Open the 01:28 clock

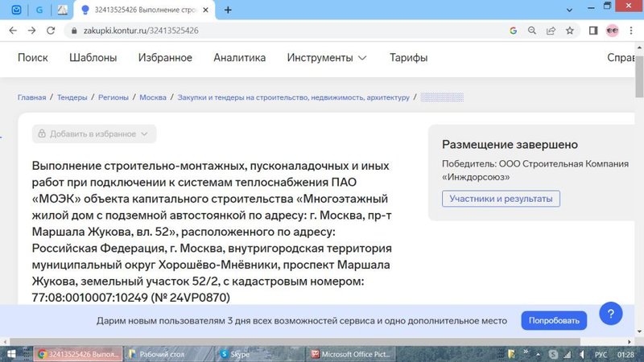(x=625, y=354)
